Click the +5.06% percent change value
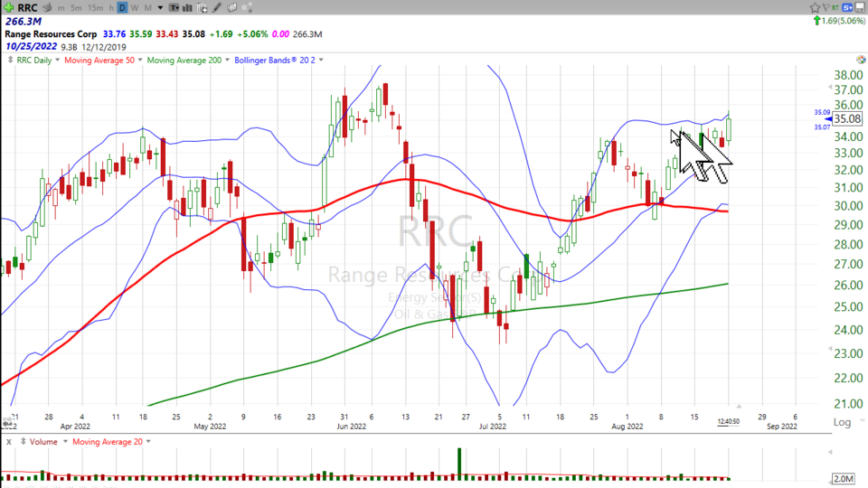The image size is (868, 488). click(252, 34)
